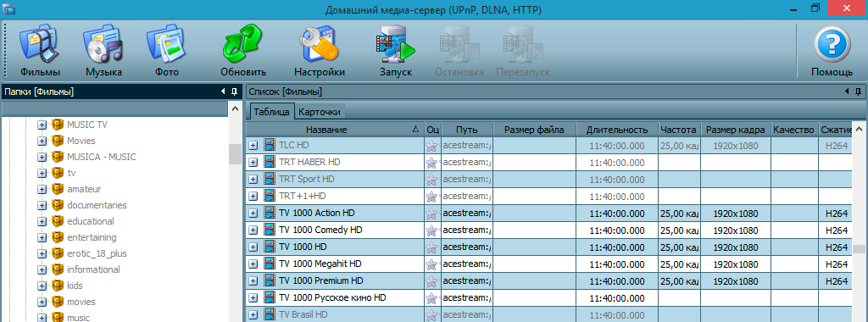This screenshot has width=868, height=322.
Task: Click the film icon of TRT Sport HD
Action: click(269, 180)
